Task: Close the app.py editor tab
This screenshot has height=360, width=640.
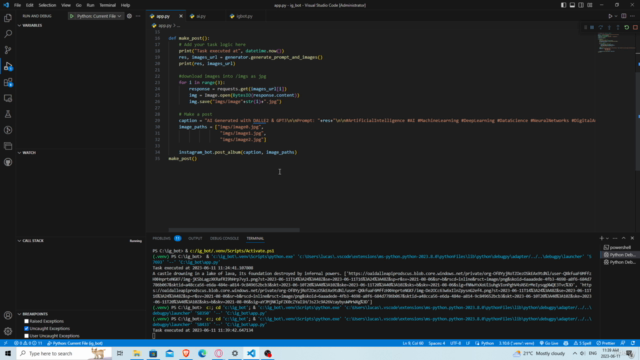Action: point(181,16)
